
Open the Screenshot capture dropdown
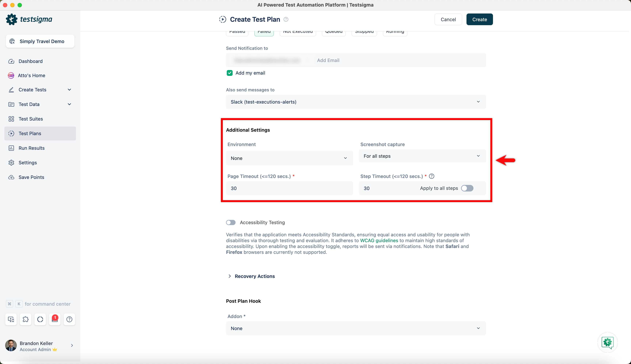pos(422,156)
